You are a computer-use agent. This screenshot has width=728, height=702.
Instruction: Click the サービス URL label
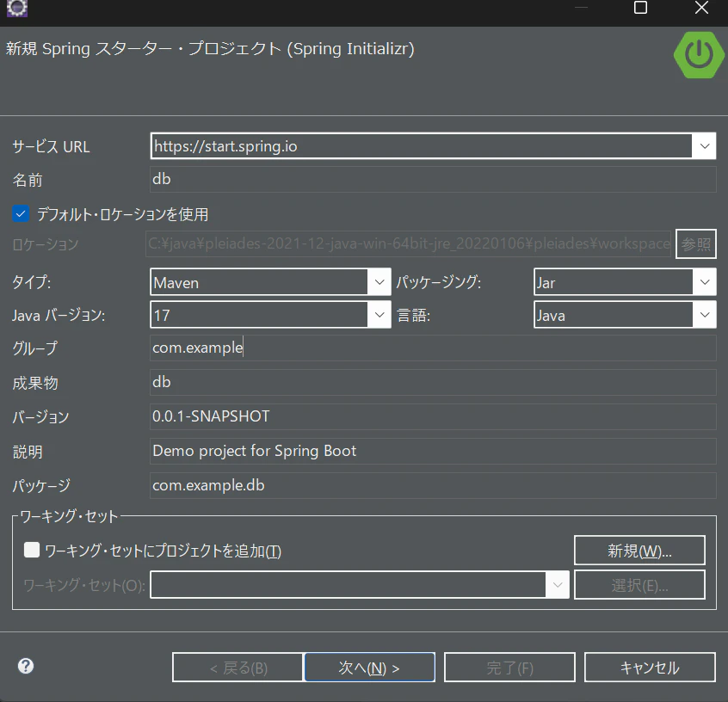pyautogui.click(x=51, y=147)
